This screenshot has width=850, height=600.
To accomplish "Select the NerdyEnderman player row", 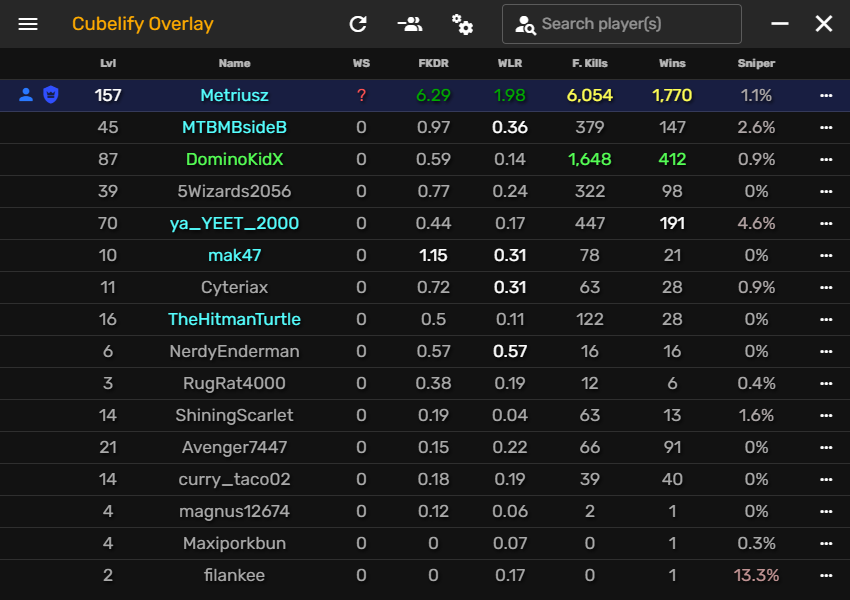I will click(234, 351).
